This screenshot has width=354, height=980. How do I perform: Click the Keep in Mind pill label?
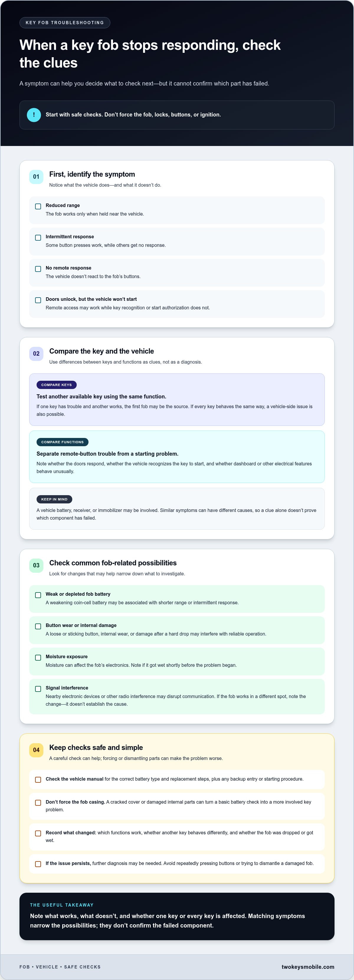tap(54, 500)
